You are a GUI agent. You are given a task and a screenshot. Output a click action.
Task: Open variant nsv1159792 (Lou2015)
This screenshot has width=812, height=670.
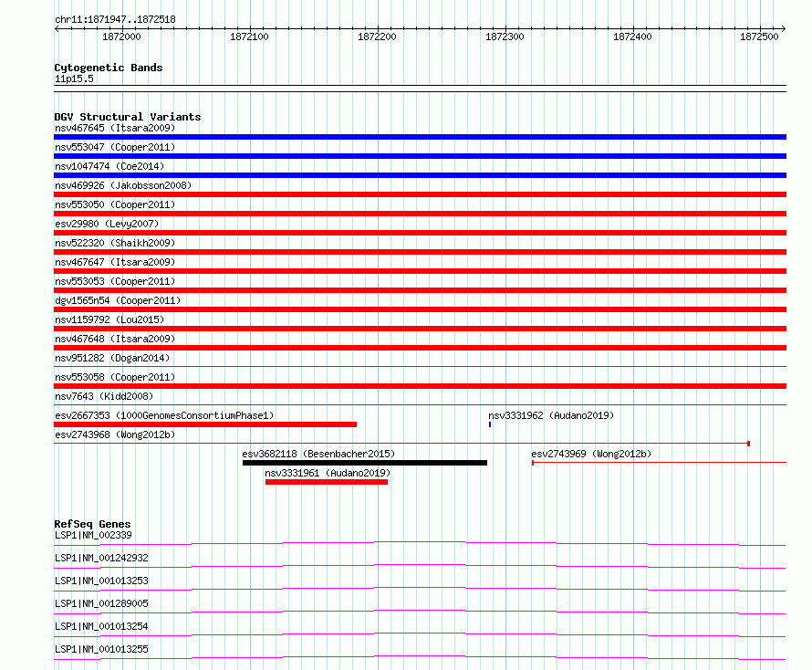point(109,319)
